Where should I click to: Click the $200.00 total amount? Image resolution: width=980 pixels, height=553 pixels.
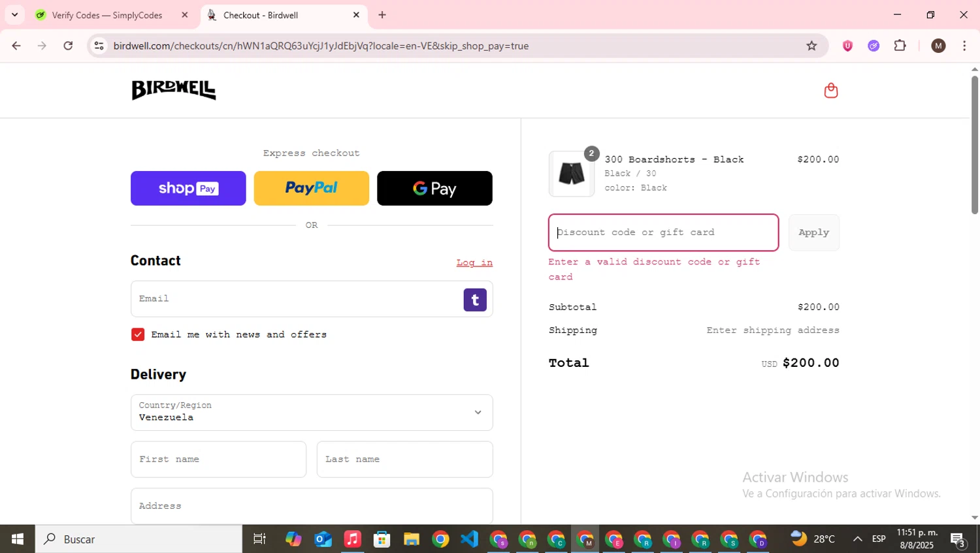pyautogui.click(x=811, y=363)
